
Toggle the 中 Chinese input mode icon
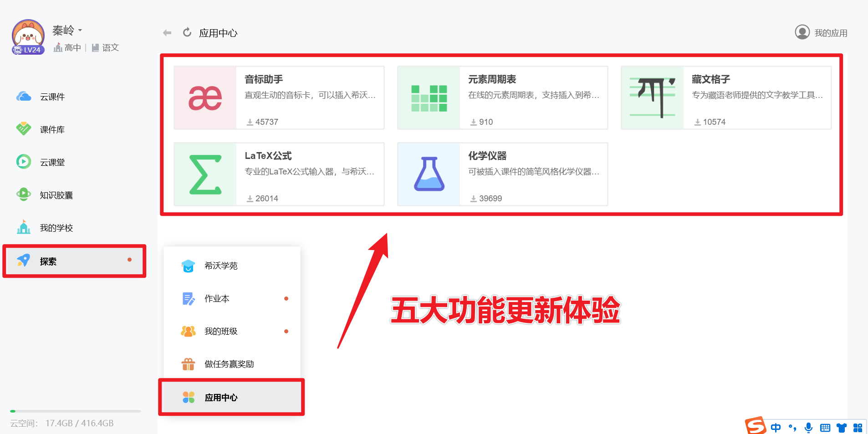[x=776, y=427]
